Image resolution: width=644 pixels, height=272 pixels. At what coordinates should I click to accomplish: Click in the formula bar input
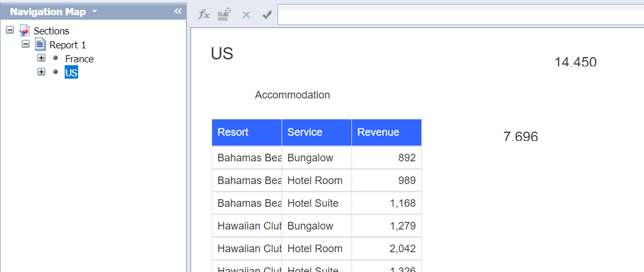(460, 15)
